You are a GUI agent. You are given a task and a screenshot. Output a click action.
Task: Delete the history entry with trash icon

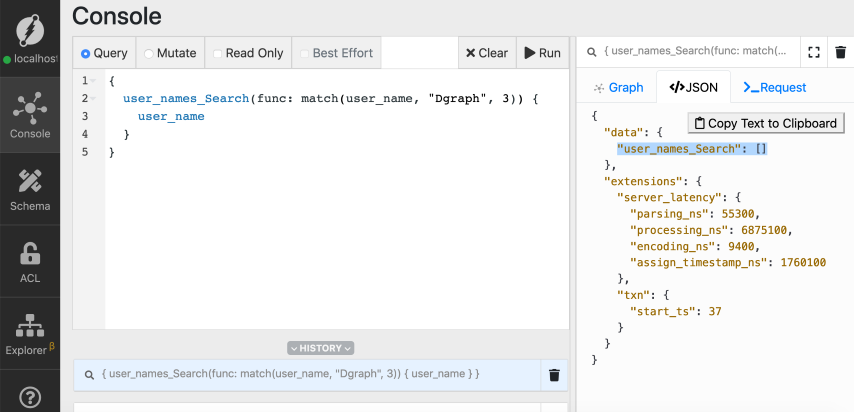pyautogui.click(x=553, y=375)
